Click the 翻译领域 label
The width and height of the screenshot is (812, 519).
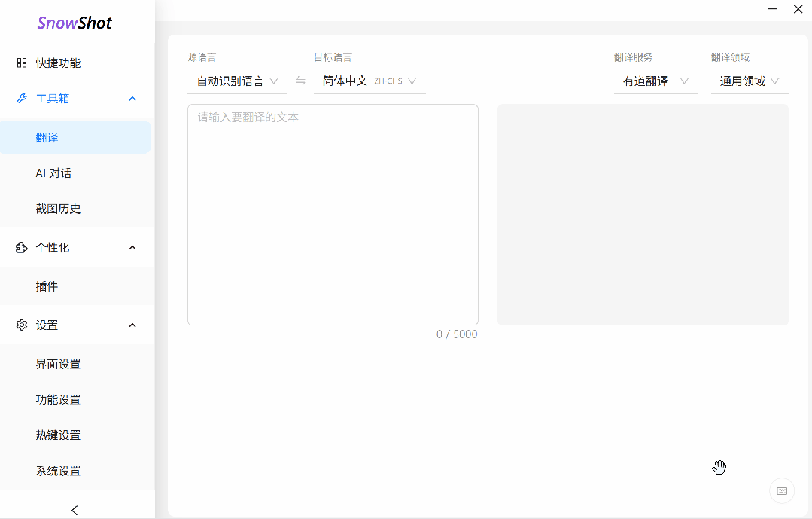point(730,57)
